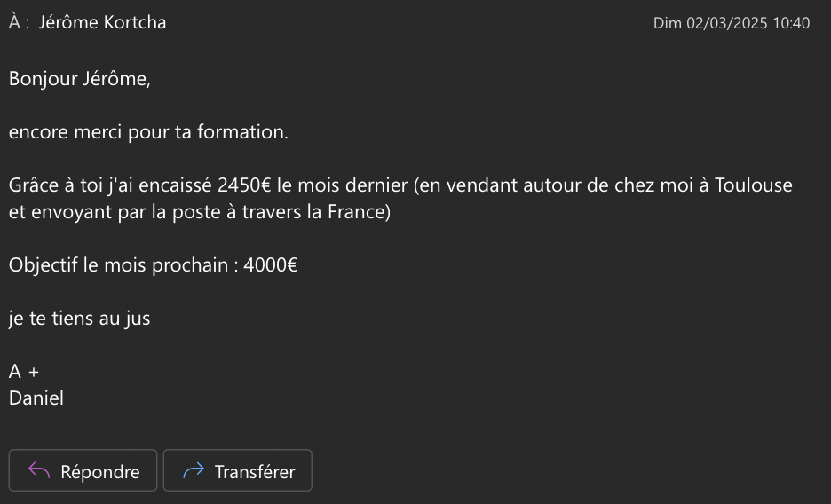The height and width of the screenshot is (504, 831).
Task: Click the 4000€ target amount
Action: coord(270,265)
